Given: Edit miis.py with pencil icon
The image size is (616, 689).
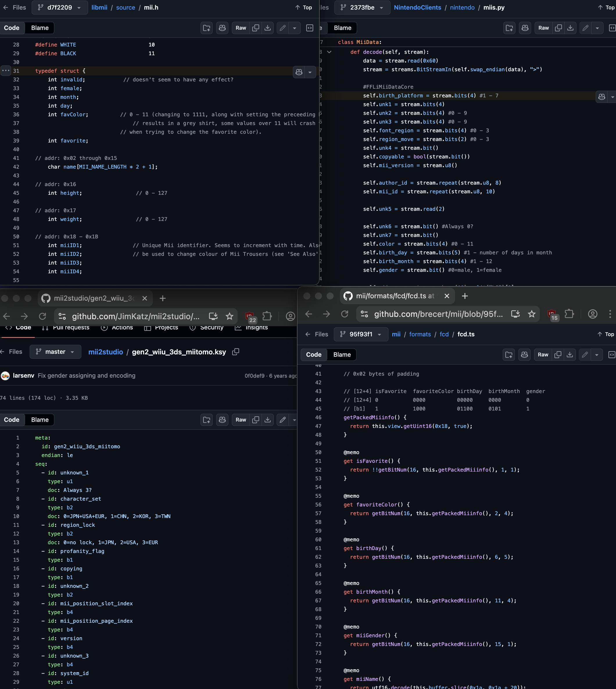Looking at the screenshot, I should pyautogui.click(x=585, y=28).
